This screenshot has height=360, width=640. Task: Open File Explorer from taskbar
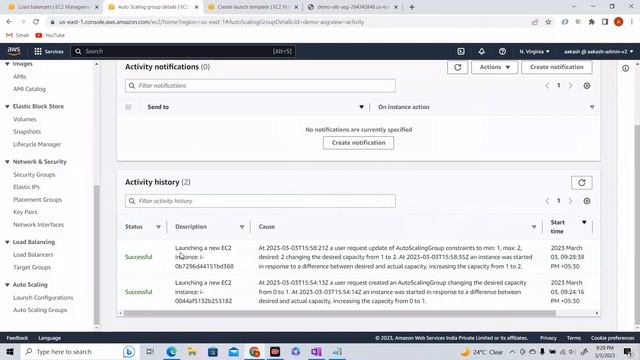point(192,351)
